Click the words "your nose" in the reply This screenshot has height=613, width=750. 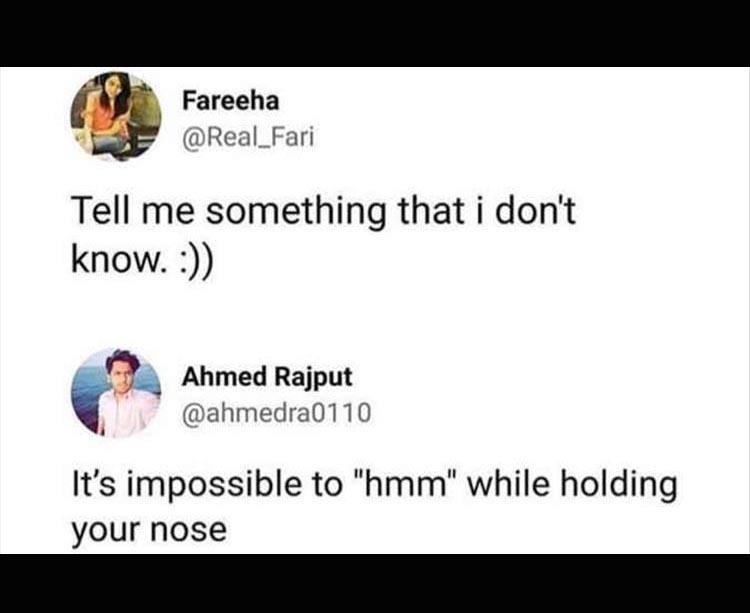[x=149, y=529]
